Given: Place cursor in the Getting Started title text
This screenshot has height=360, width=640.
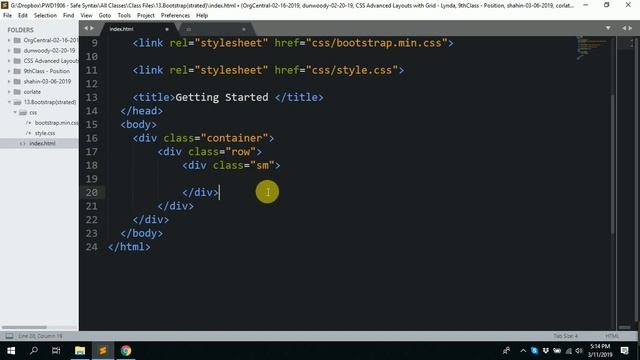Looking at the screenshot, I should click(x=222, y=97).
